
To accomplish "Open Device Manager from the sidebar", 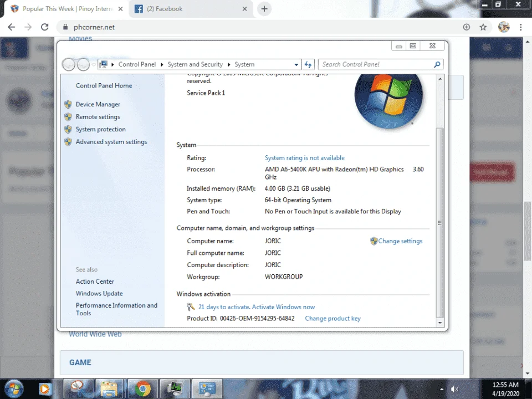I will [x=98, y=104].
